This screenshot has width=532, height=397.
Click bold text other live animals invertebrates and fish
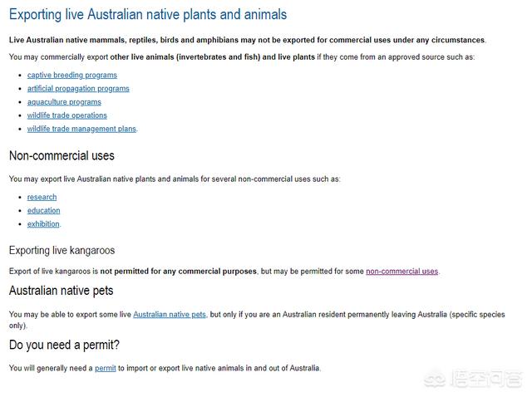(x=185, y=57)
